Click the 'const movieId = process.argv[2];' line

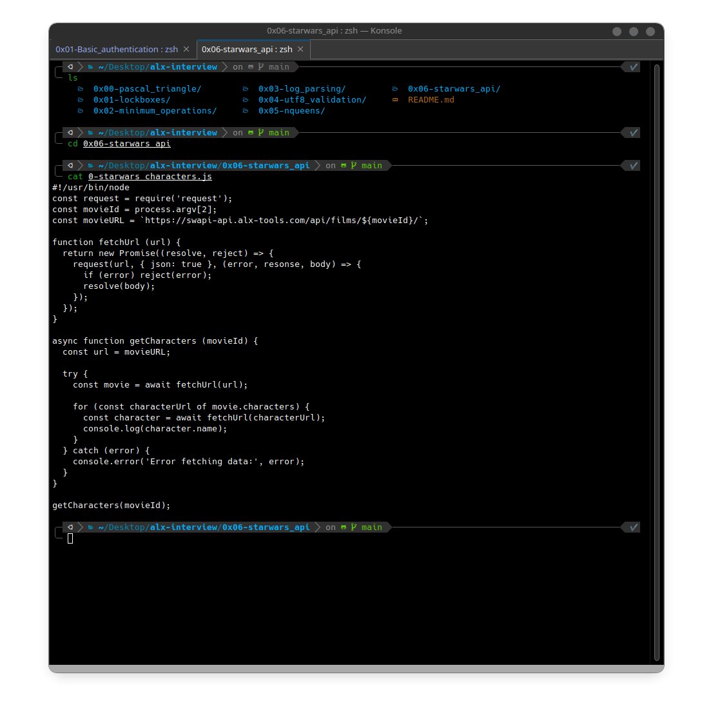[x=135, y=210]
